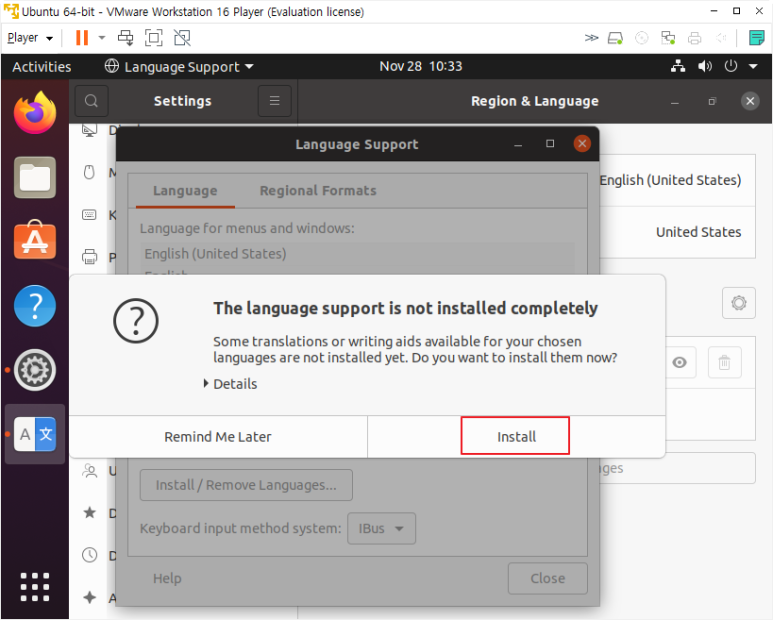Click the printer device icon in VMware
This screenshot has width=773, height=620.
(695, 38)
